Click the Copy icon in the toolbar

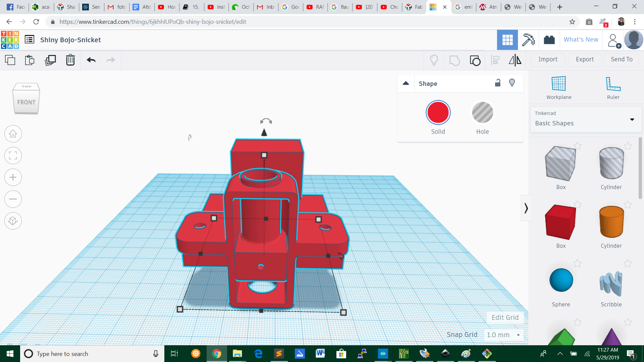click(10, 60)
